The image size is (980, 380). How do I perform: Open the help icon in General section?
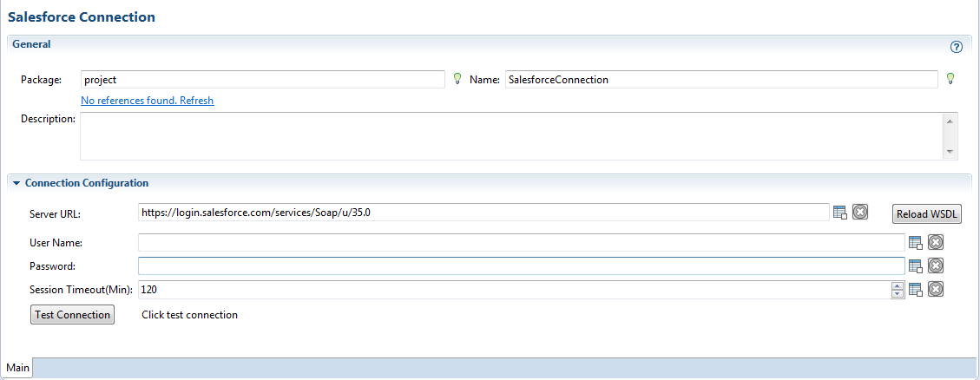click(x=957, y=47)
